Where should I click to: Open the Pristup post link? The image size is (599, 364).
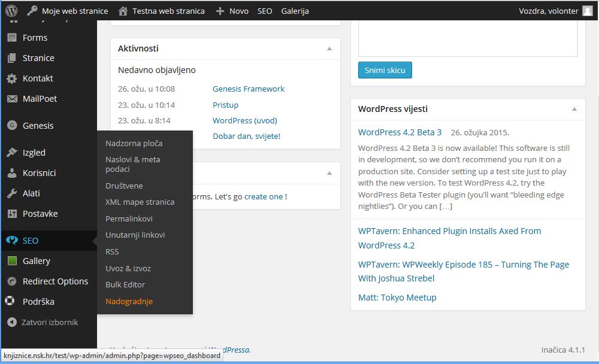pos(225,105)
